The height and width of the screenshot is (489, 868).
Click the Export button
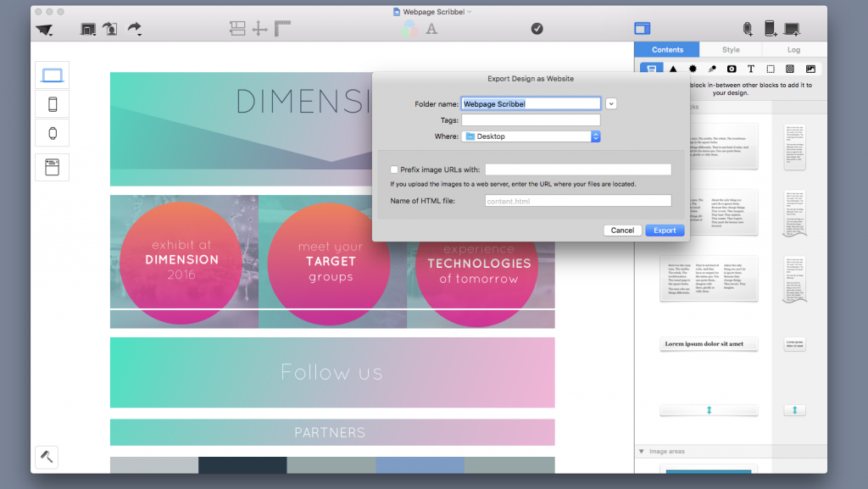point(665,230)
